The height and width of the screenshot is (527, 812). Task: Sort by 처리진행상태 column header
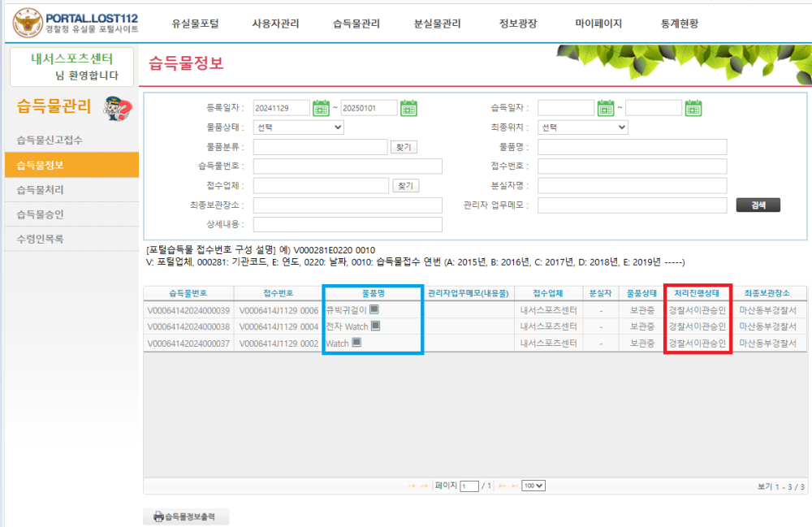(x=698, y=293)
